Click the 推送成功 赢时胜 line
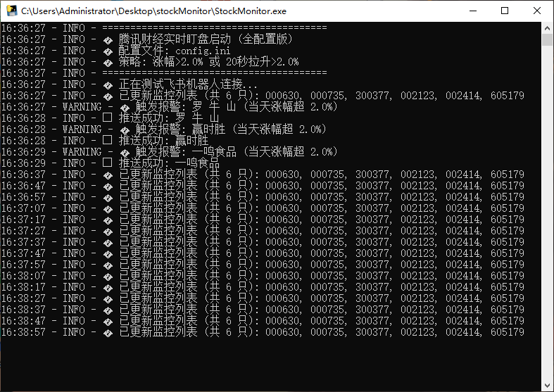Screen dimensions: 554x392 105,141
